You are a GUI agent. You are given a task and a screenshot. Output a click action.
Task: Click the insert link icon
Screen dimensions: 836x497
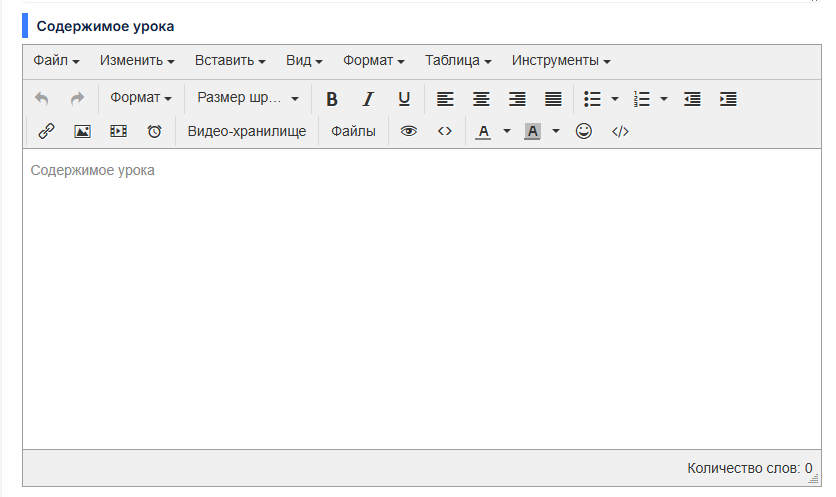46,131
